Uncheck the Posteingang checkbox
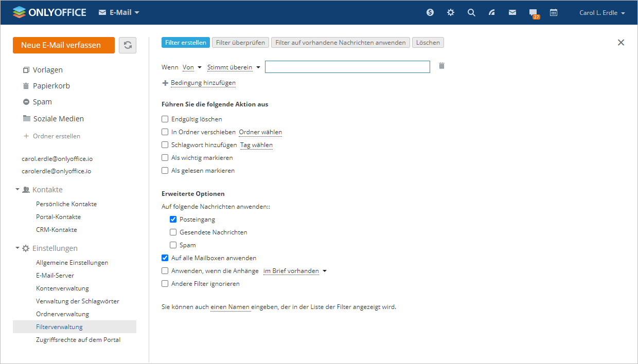 173,220
